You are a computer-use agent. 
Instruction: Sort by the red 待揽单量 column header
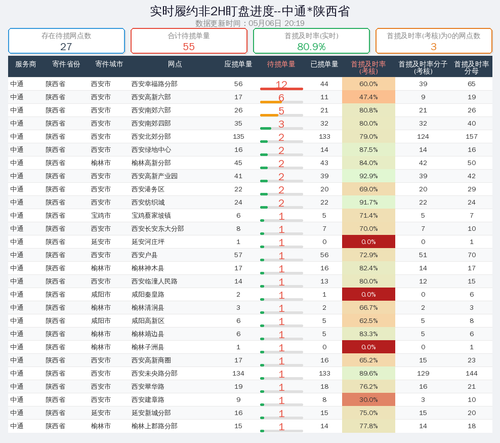[x=281, y=64]
